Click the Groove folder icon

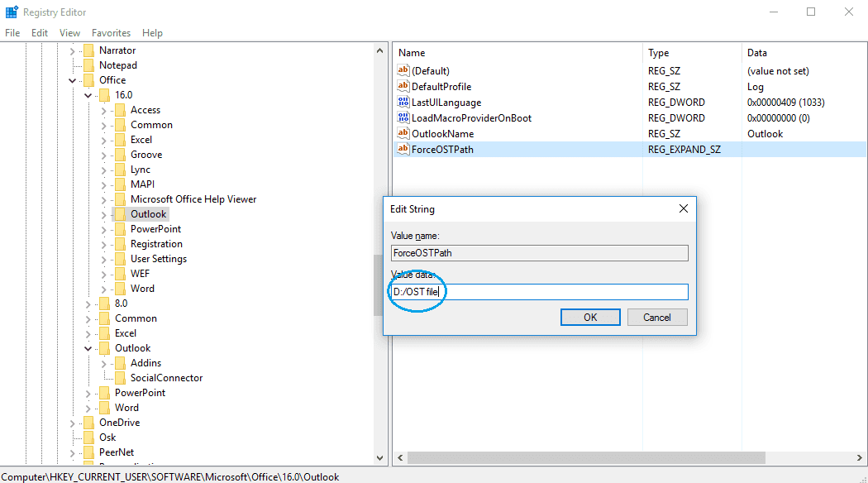(x=120, y=155)
